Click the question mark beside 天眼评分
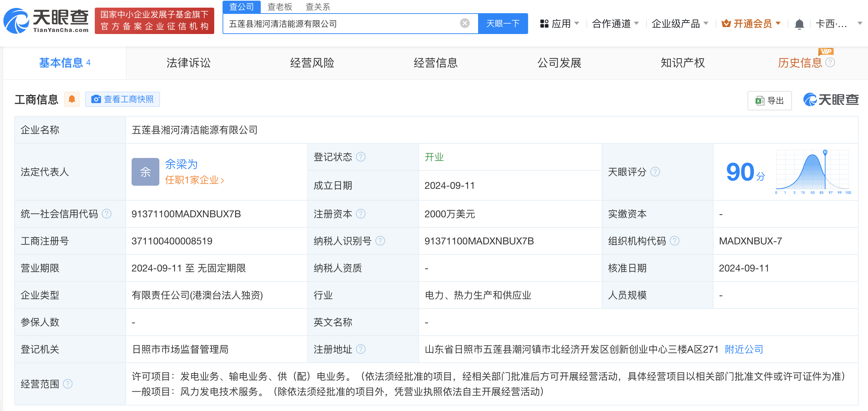 click(656, 171)
